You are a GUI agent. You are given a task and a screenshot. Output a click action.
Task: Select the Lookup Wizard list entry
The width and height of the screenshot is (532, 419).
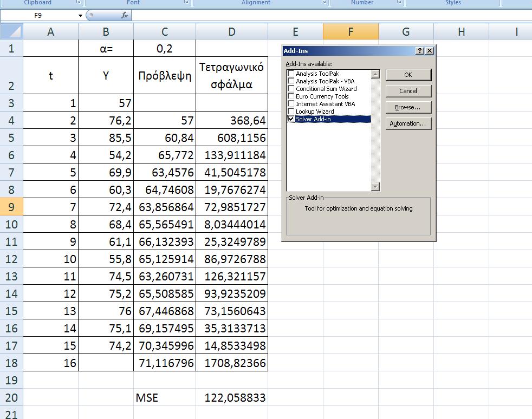[315, 112]
